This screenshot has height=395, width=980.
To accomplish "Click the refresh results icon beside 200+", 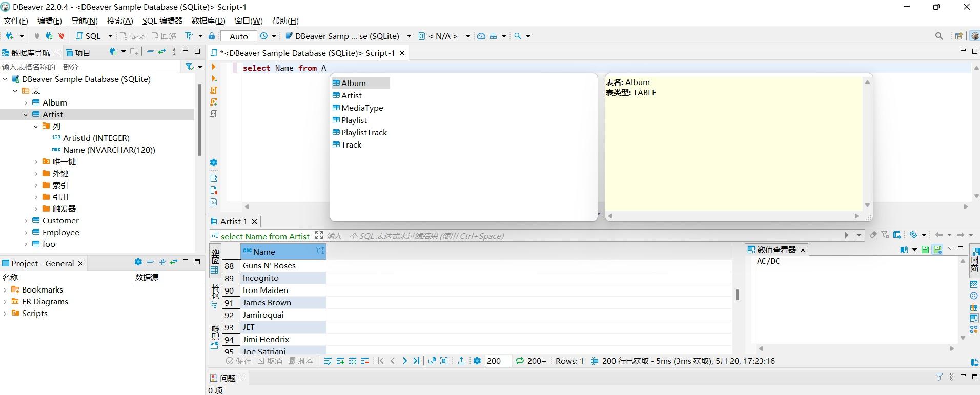I will 520,361.
